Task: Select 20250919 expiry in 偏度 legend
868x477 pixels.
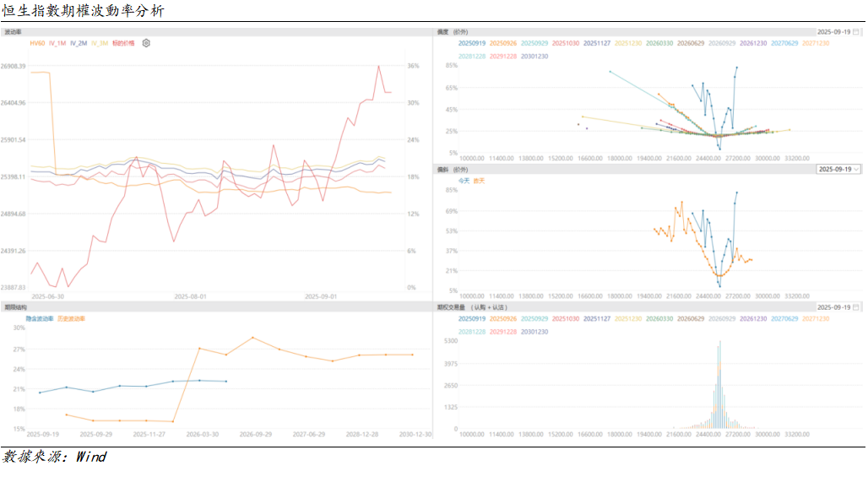Action: tap(470, 42)
